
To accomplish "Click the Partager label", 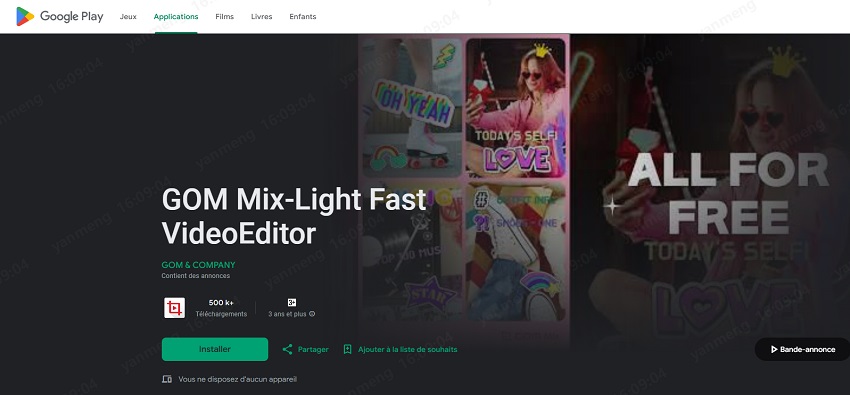I will tap(313, 349).
